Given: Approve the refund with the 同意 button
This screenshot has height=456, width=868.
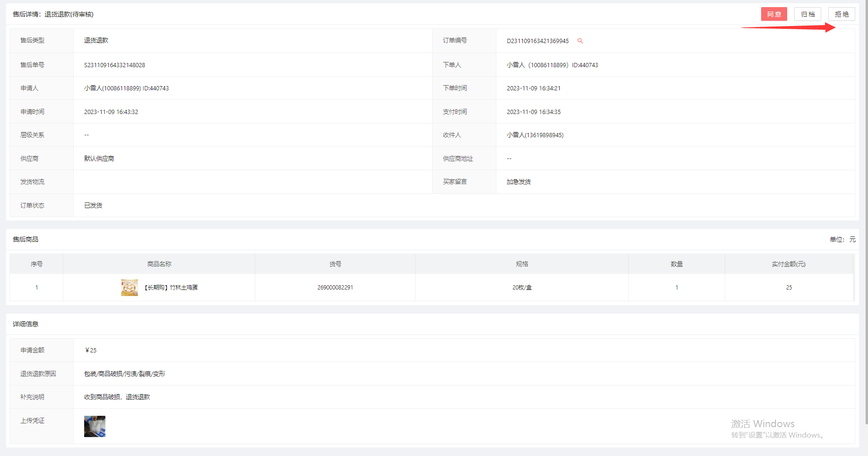Looking at the screenshot, I should point(773,14).
